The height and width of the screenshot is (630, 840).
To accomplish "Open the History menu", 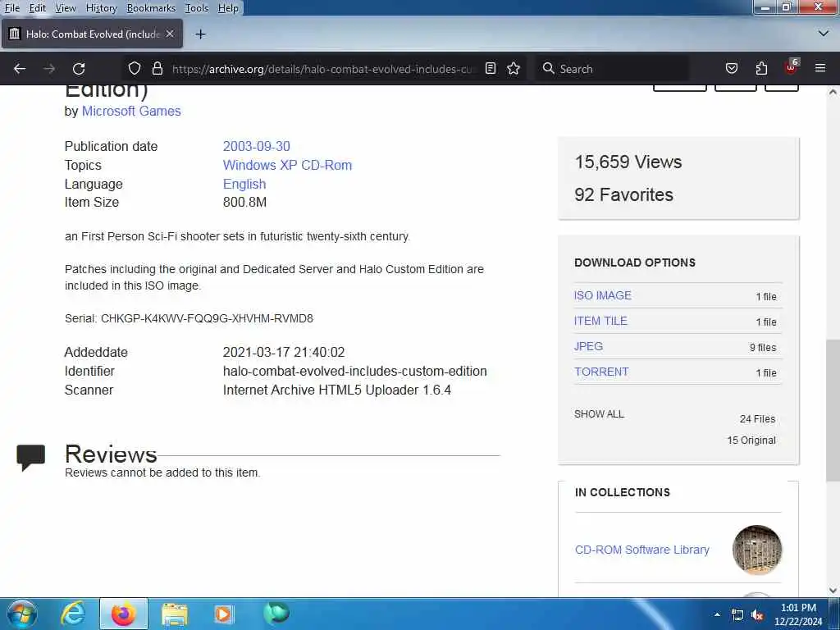I will [x=101, y=8].
